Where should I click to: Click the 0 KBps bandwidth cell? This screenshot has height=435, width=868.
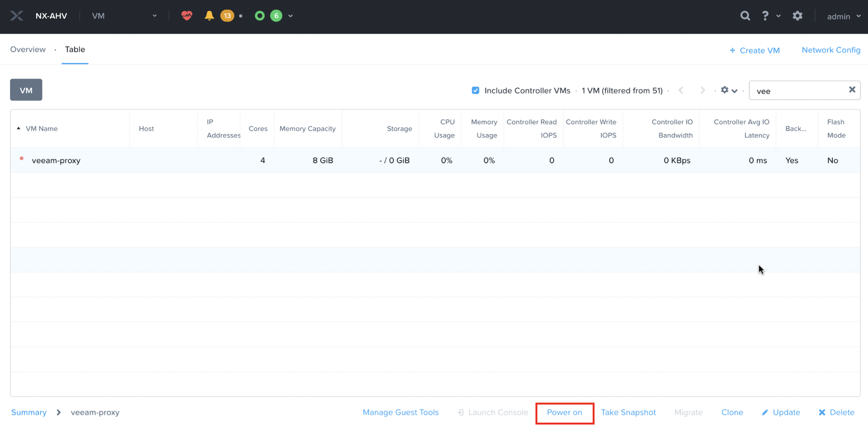point(677,160)
